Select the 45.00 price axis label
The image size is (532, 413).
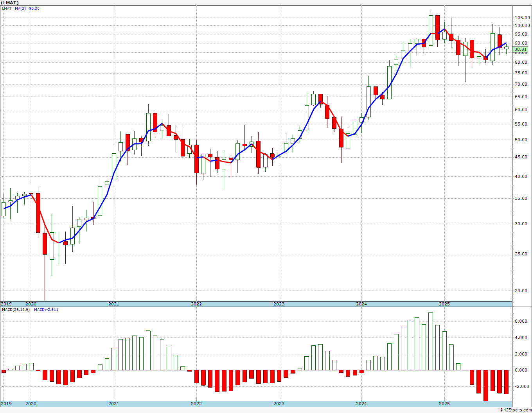522,157
